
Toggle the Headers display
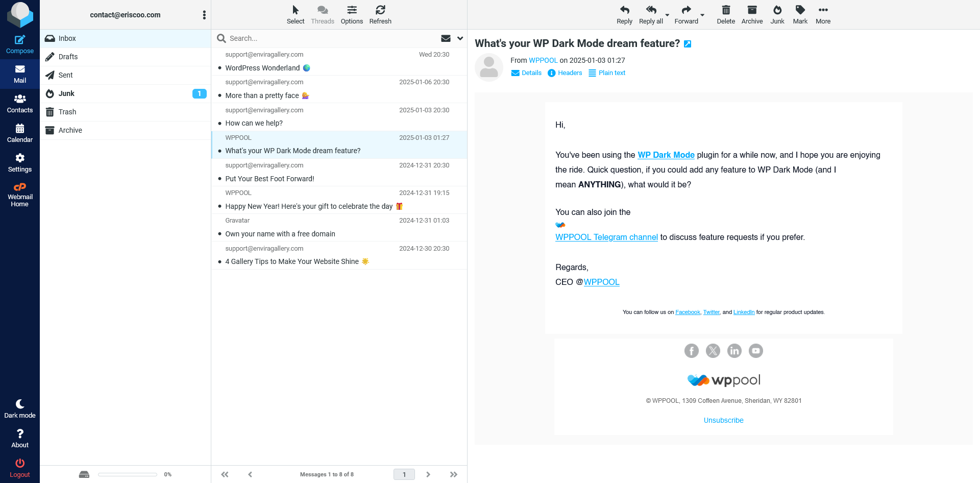pyautogui.click(x=565, y=73)
